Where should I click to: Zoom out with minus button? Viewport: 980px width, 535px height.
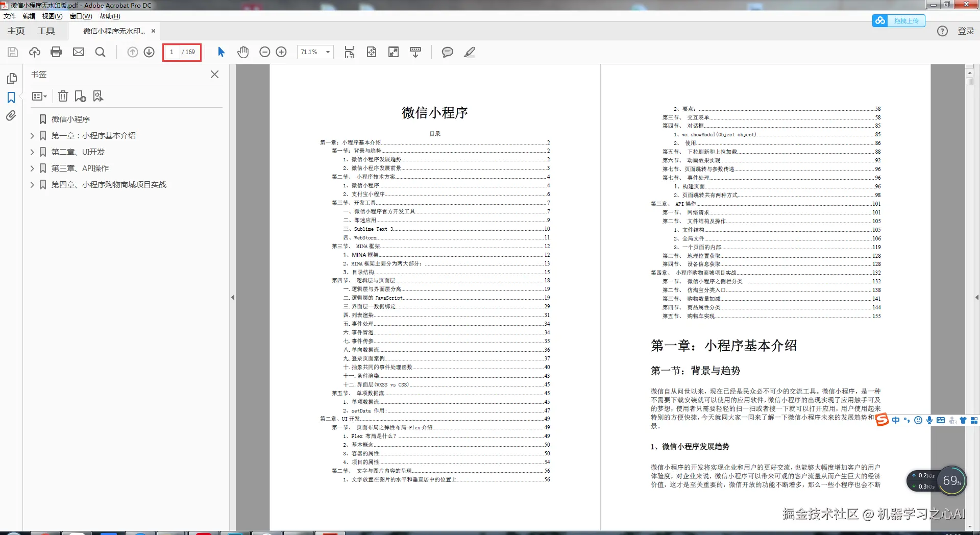[x=264, y=52]
